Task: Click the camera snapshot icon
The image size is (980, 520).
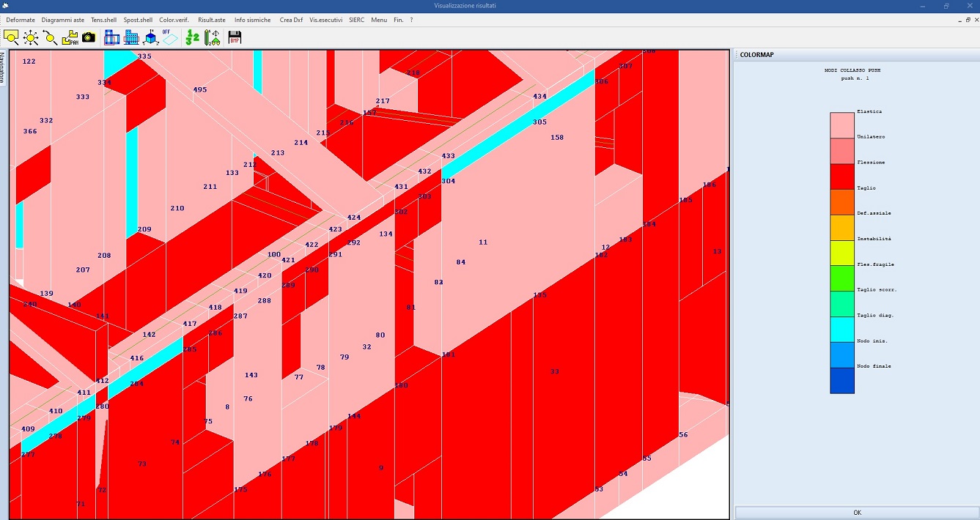Action: (x=89, y=37)
